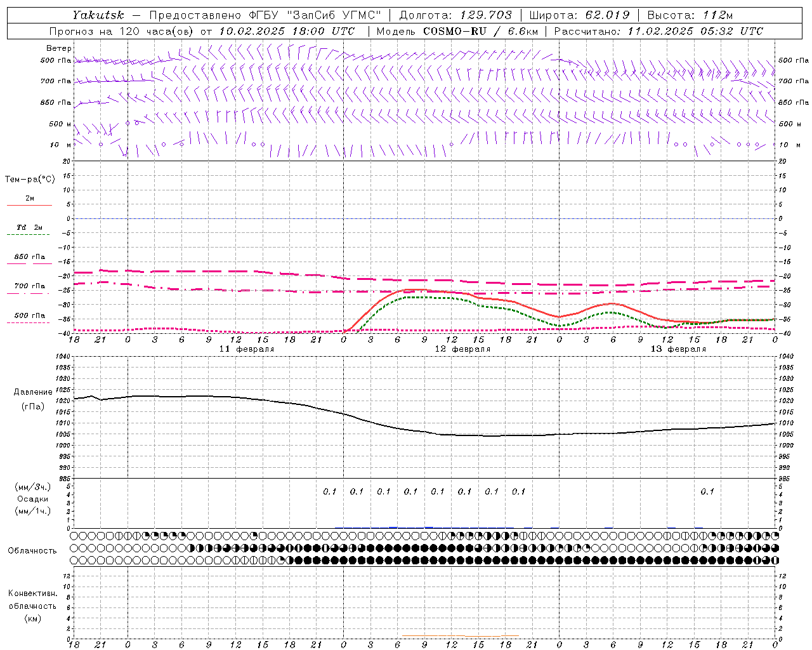Click the '(гПа)' unit label under Давление

[x=33, y=407]
